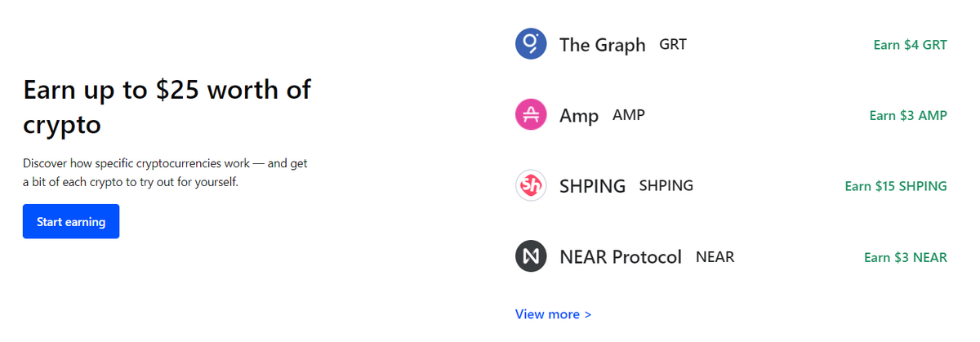Click the SHPING logo icon

tap(531, 186)
